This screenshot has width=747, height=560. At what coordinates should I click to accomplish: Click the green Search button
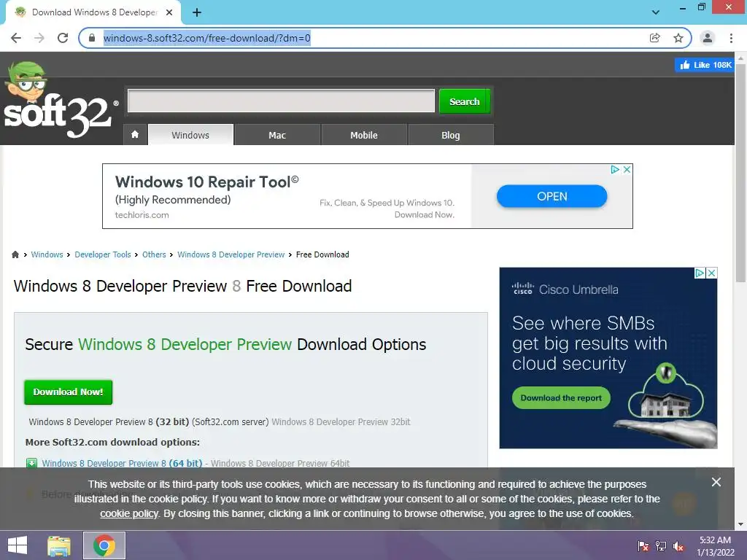[465, 101]
